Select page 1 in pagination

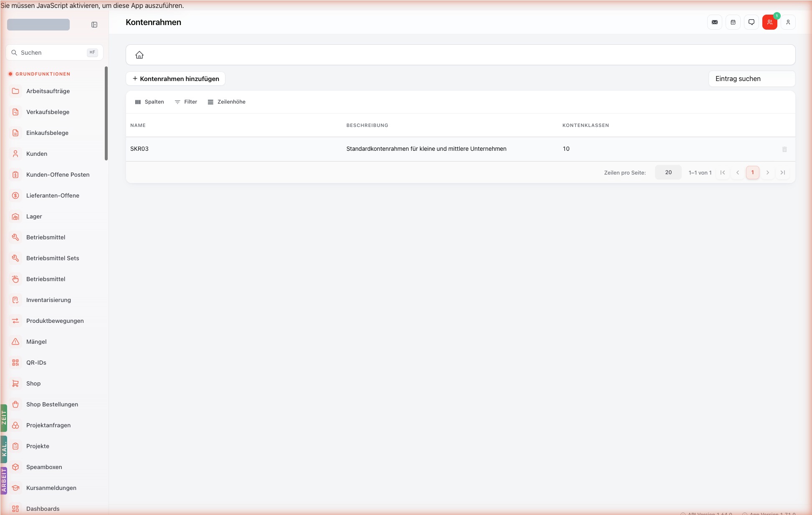(753, 173)
